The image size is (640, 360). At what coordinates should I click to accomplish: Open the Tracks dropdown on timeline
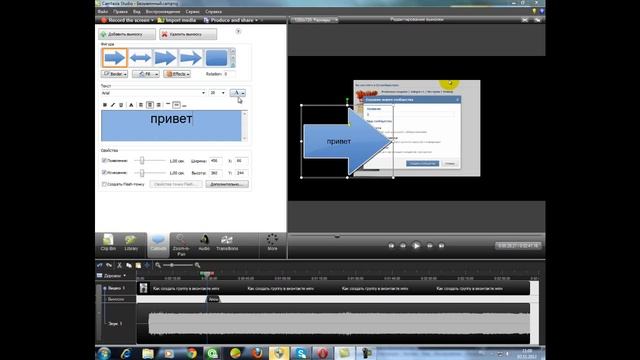pos(112,276)
